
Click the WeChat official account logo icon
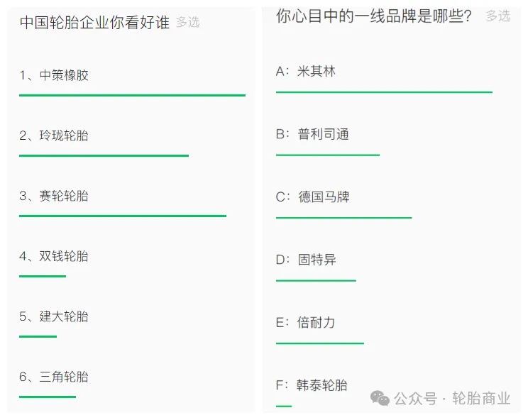click(x=380, y=399)
